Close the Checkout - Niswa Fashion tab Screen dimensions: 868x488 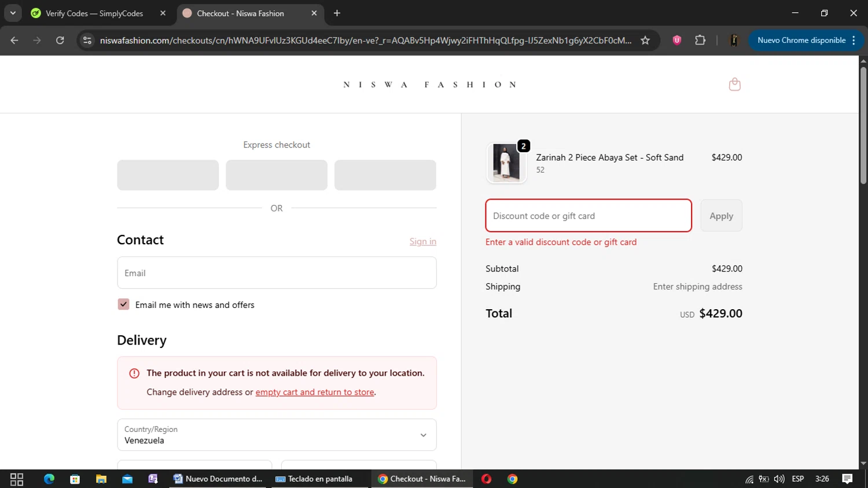[x=314, y=13]
